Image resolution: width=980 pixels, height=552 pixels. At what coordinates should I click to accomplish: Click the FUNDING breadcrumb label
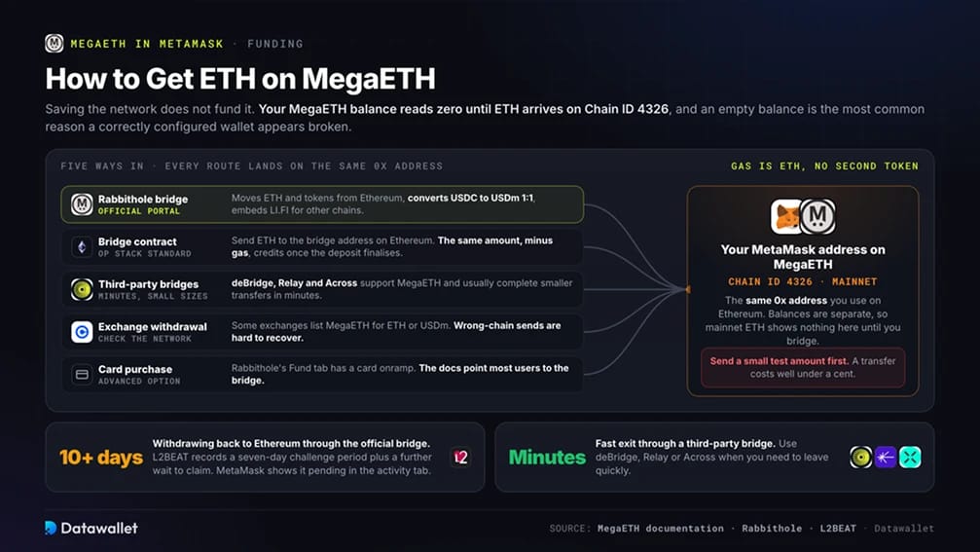pyautogui.click(x=275, y=44)
